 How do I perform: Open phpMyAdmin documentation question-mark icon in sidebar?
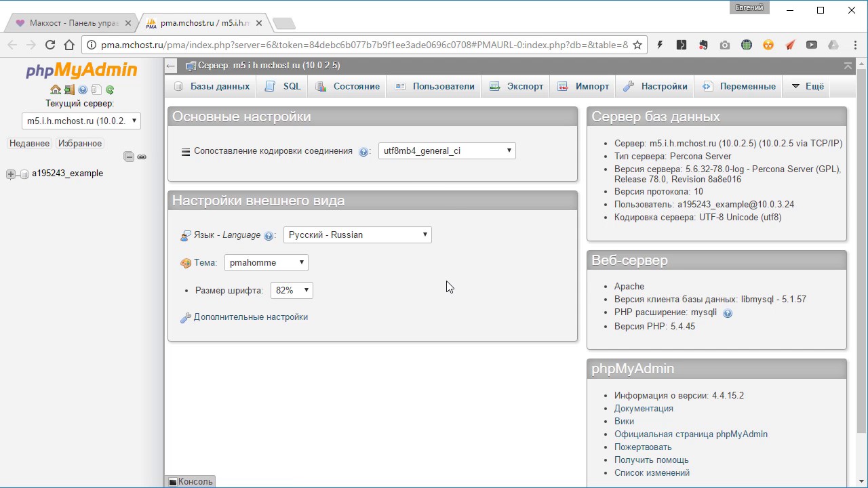(x=83, y=89)
